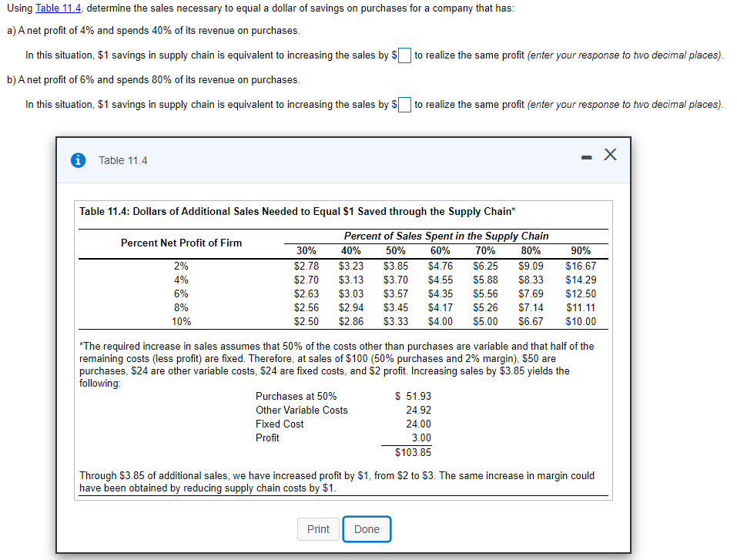Select the $16.67 value under 90%

tap(579, 265)
